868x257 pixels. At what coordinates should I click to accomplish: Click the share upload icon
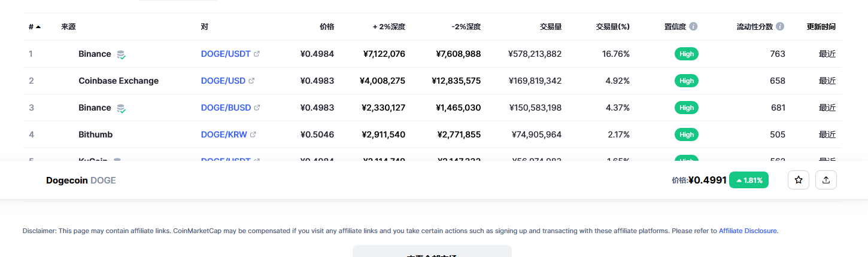point(826,180)
